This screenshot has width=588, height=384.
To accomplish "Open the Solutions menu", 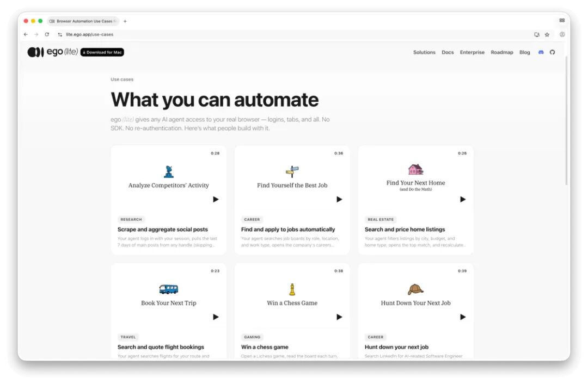I will click(424, 52).
